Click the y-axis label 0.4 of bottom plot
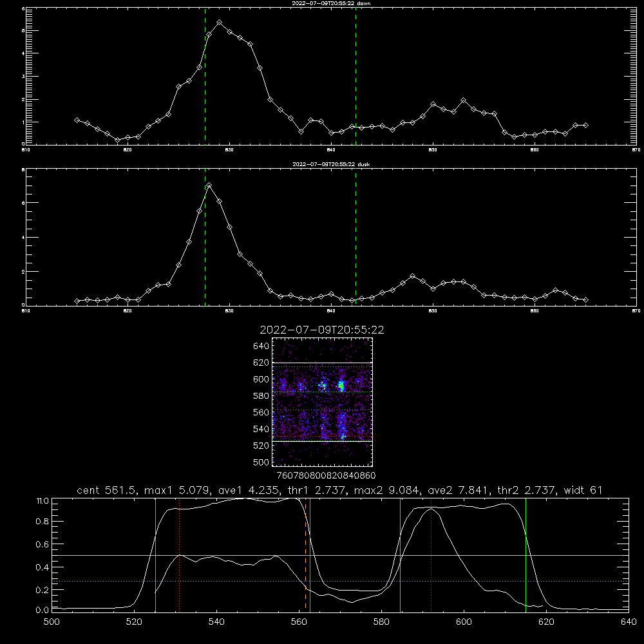This screenshot has height=644, width=644. click(x=43, y=567)
